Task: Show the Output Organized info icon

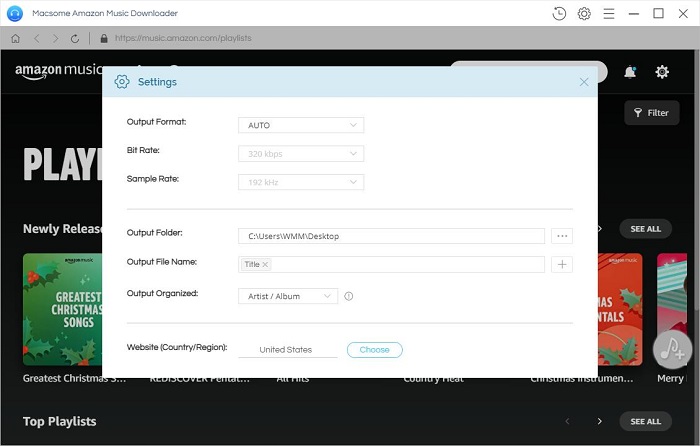Action: (x=349, y=296)
